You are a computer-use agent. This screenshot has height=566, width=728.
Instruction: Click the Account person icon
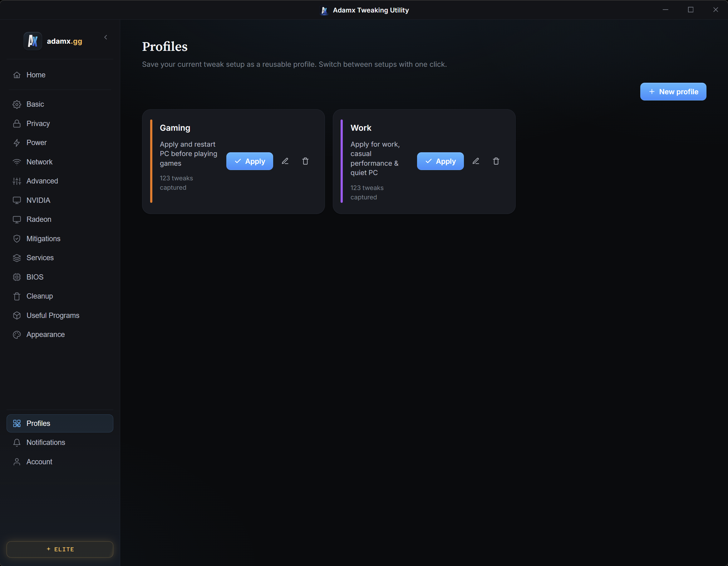tap(17, 462)
